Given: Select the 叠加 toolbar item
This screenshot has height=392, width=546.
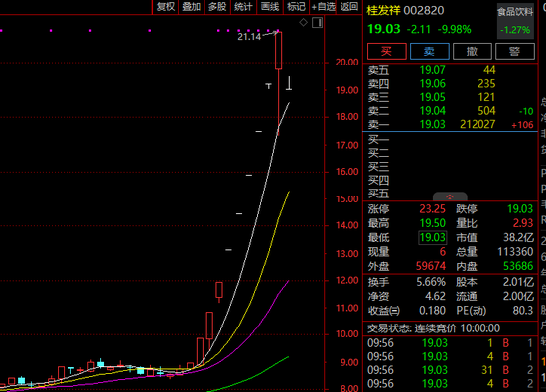Looking at the screenshot, I should click(192, 7).
